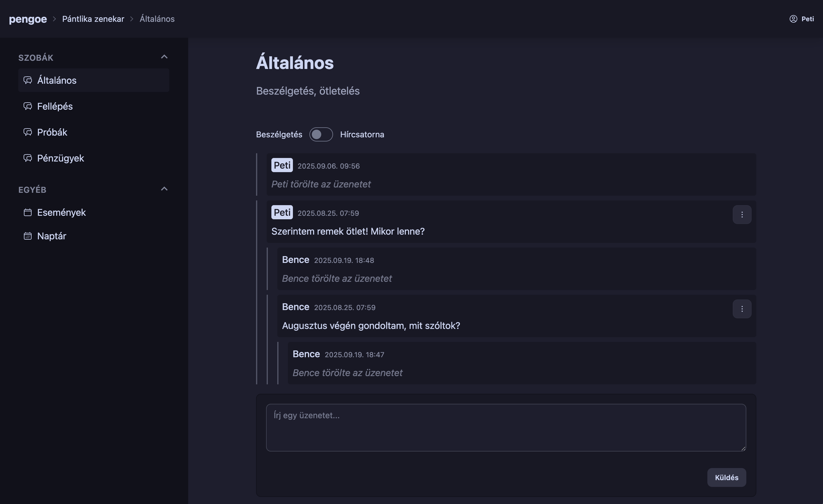Click the chat bubble icon for Próbák

[28, 132]
